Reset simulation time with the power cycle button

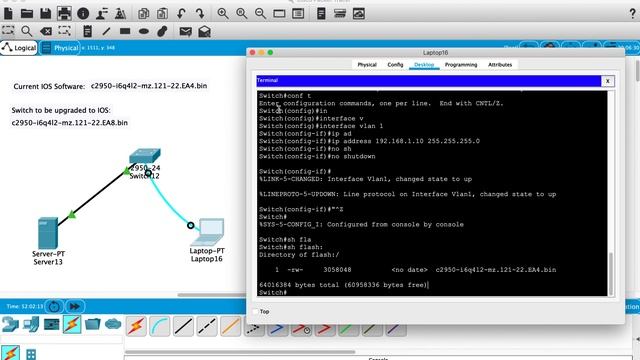[x=54, y=306]
